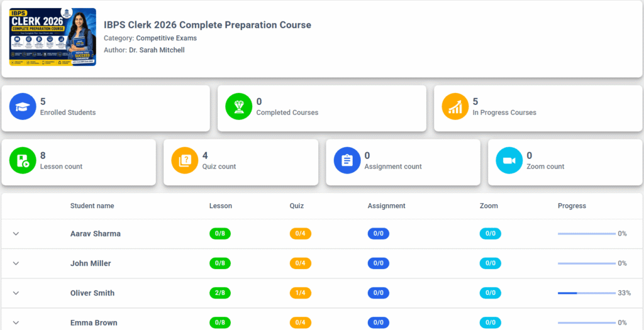Image resolution: width=644 pixels, height=330 pixels.
Task: Click the Competitive Exams category text
Action: coord(166,38)
